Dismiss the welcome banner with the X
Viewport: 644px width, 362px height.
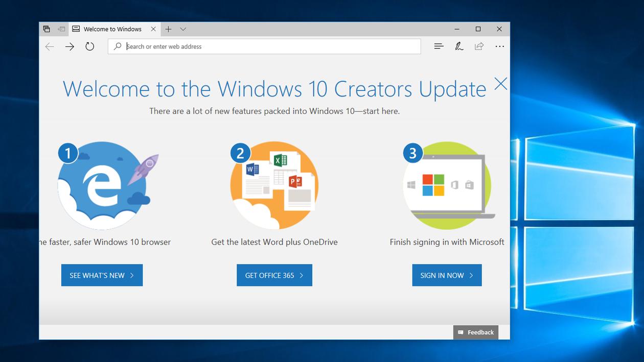tap(500, 84)
